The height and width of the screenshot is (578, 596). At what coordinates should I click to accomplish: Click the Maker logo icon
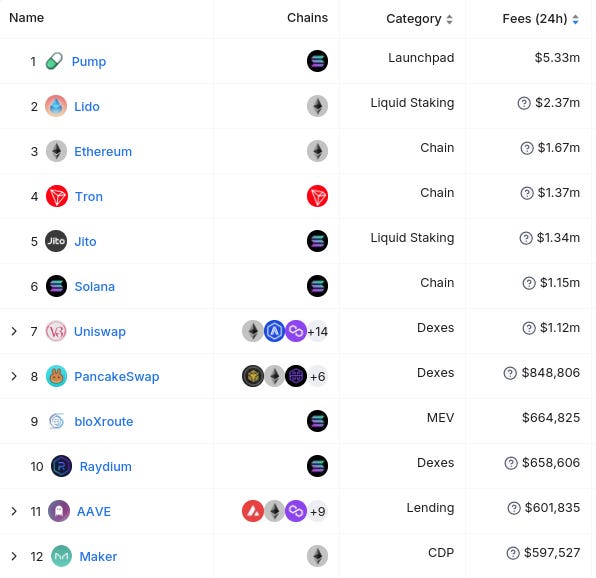coord(62,556)
